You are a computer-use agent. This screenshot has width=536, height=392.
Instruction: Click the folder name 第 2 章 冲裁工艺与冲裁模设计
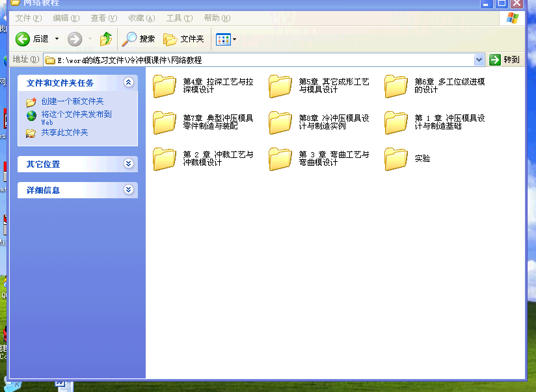(218, 159)
